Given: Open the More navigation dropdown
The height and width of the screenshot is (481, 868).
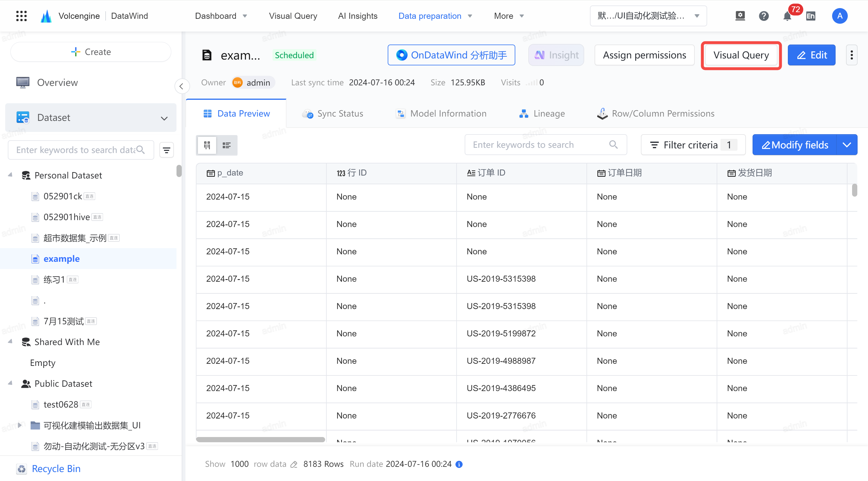Looking at the screenshot, I should (509, 16).
